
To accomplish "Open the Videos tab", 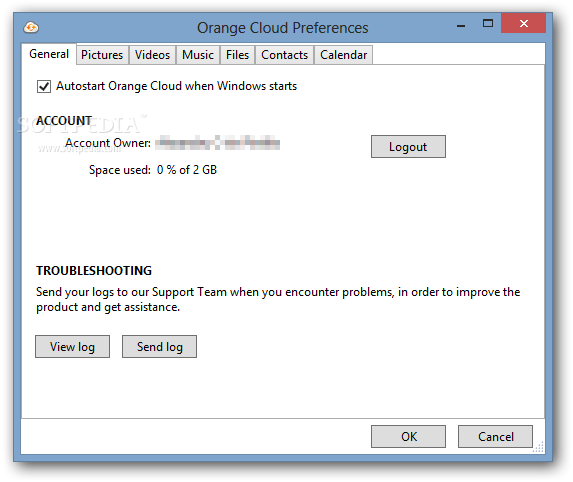I will [152, 55].
